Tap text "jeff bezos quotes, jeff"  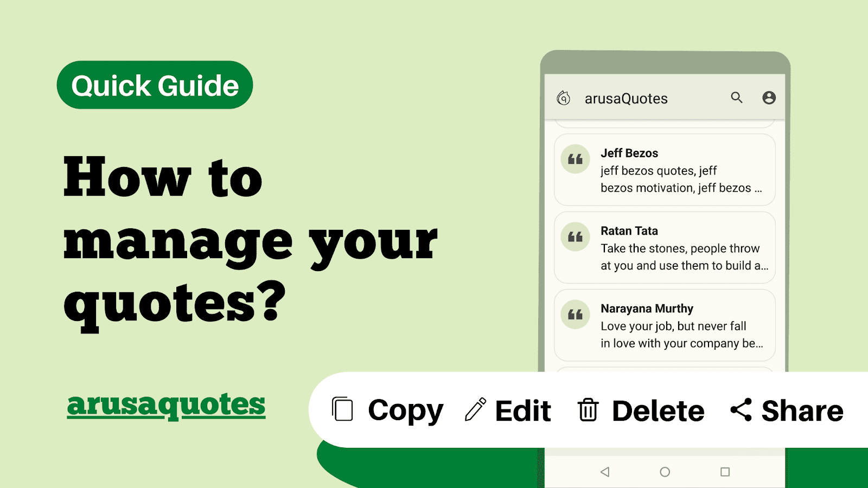click(x=659, y=171)
